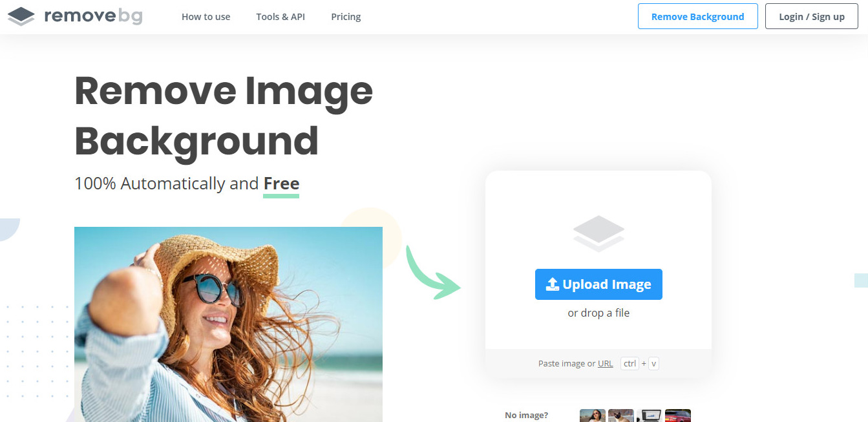The image size is (868, 422).
Task: Click the gray layers icon in upload box
Action: pos(598,233)
